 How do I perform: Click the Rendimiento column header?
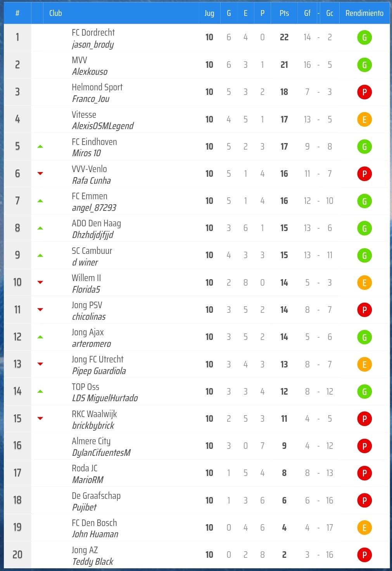[364, 13]
